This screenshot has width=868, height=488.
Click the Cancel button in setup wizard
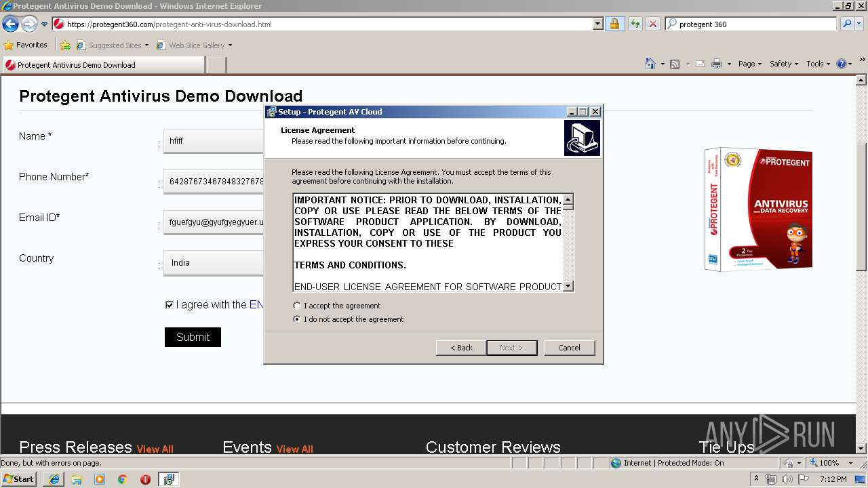click(569, 348)
